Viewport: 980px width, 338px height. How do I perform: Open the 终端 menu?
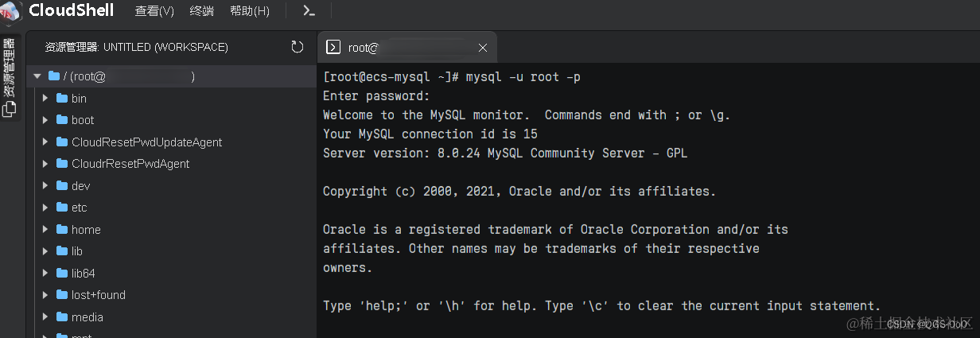click(202, 11)
